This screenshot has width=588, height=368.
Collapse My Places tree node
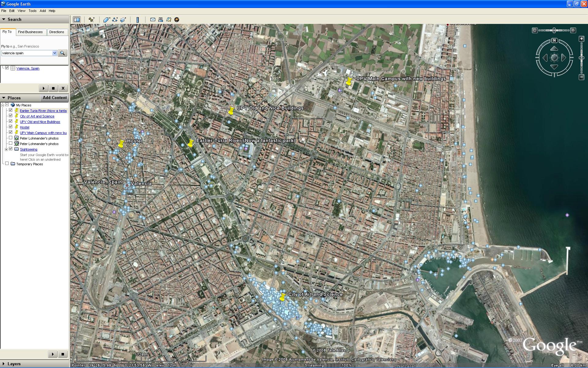coord(3,105)
